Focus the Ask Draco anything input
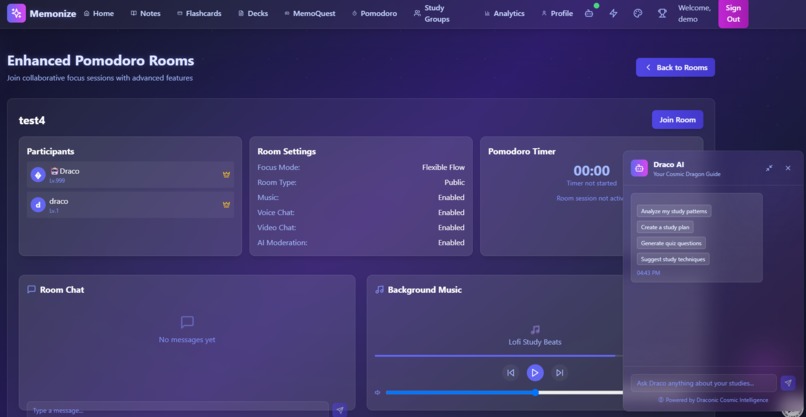Screen dimensions: 806x417 tap(704, 383)
